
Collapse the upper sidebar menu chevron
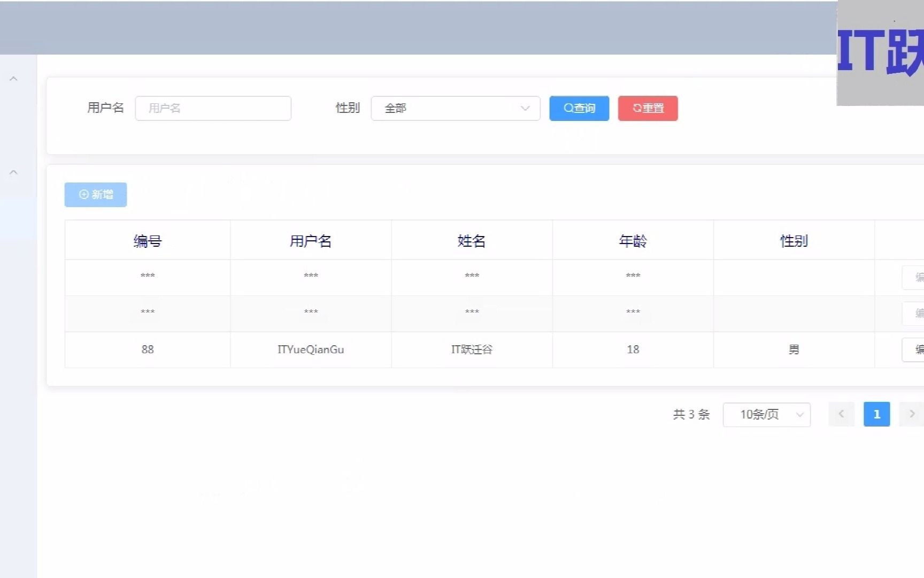coord(13,78)
